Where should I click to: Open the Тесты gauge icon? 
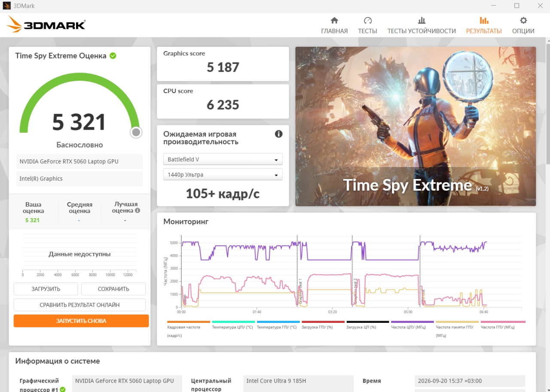[367, 20]
